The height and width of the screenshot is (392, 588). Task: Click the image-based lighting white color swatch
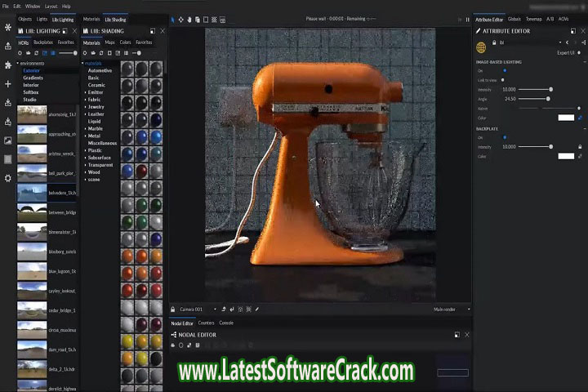(566, 118)
